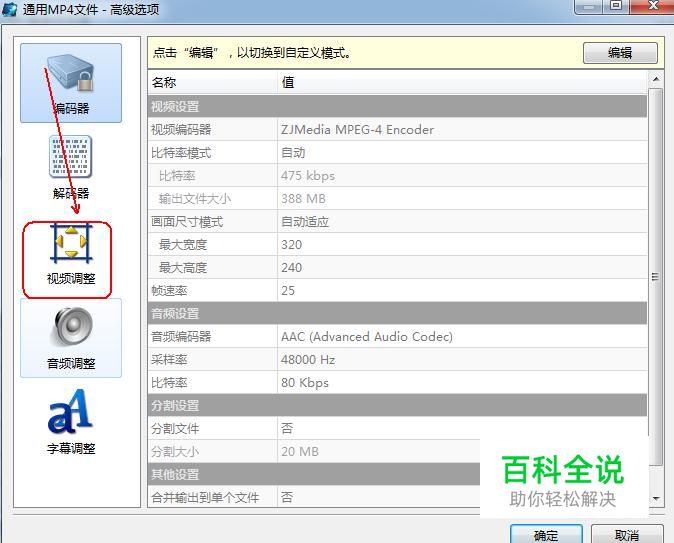The height and width of the screenshot is (543, 674).
Task: Select the 分割文件 row label
Action: [175, 428]
